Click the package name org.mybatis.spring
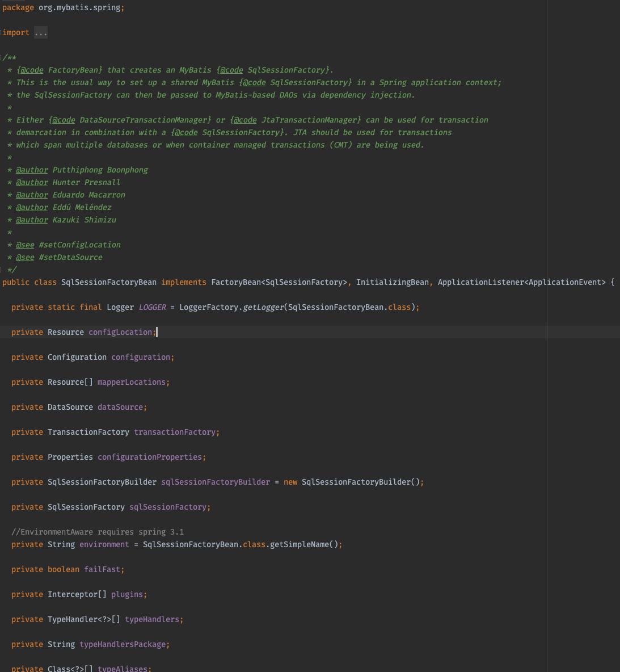 tap(79, 8)
